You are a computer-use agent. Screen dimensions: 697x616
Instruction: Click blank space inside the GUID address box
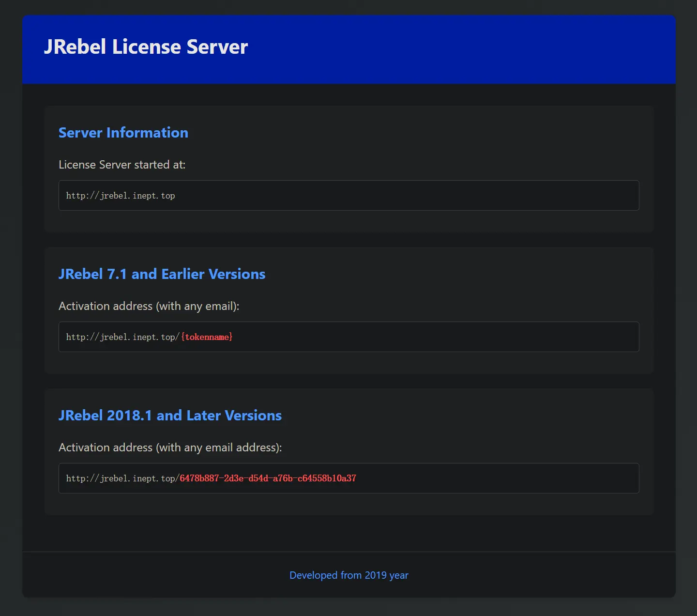click(499, 478)
